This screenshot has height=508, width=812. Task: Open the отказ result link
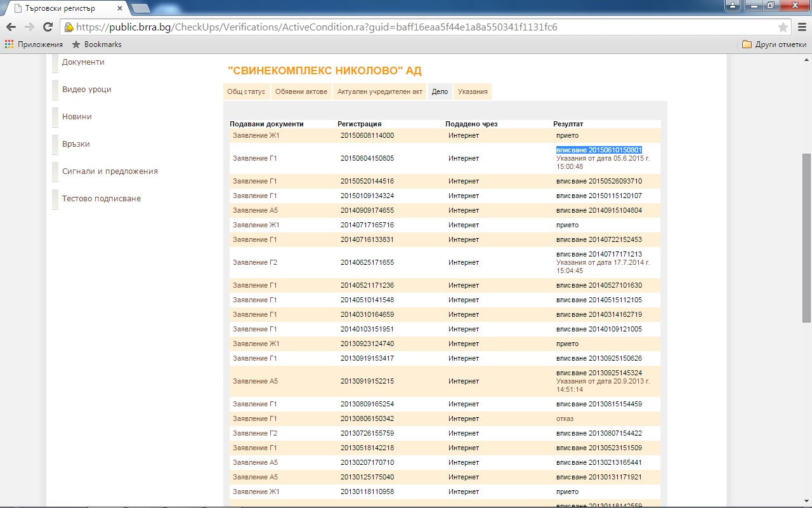click(x=565, y=419)
